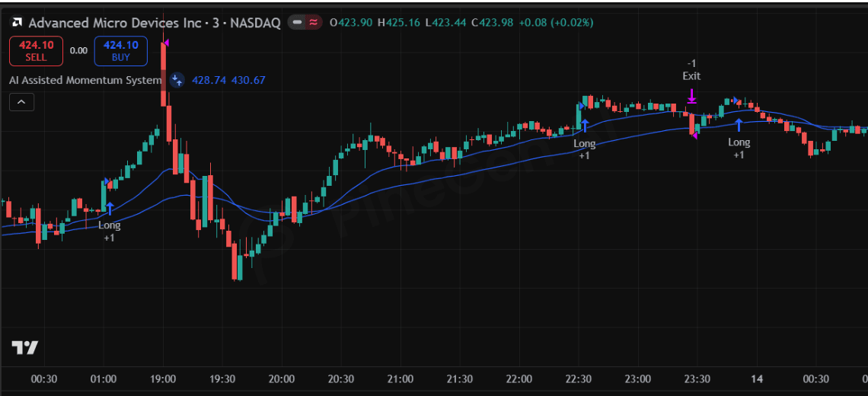Click the indicator value 430.67

248,80
